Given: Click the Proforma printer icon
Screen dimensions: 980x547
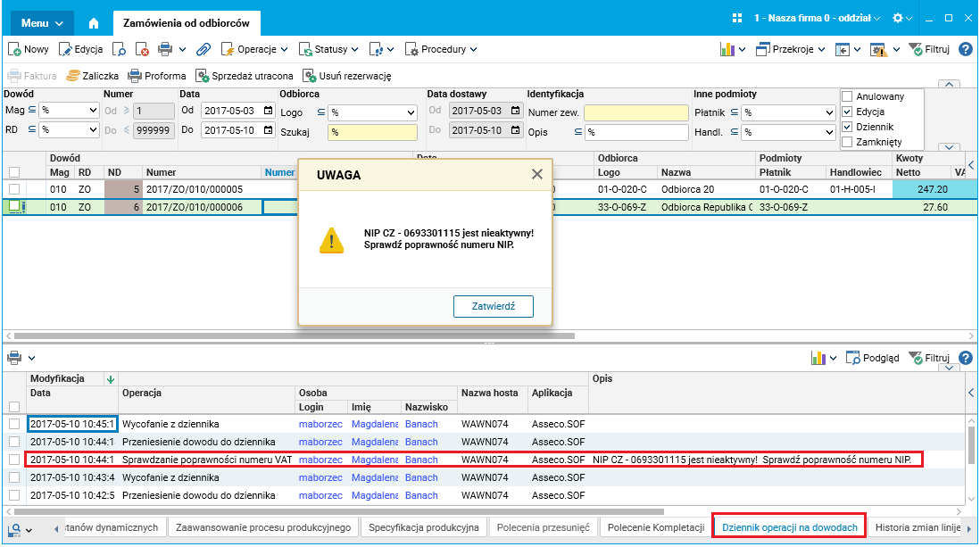Looking at the screenshot, I should 135,76.
